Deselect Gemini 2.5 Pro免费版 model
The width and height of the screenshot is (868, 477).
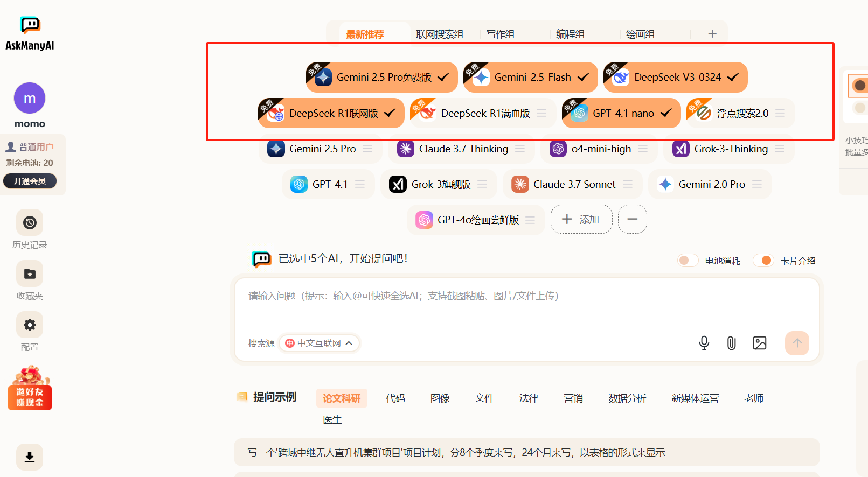coord(382,77)
